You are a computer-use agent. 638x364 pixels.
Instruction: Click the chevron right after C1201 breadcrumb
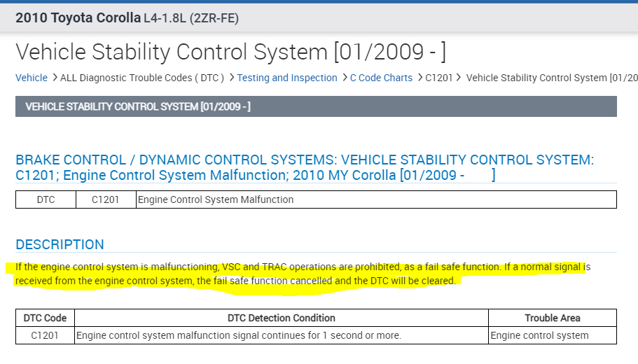click(459, 78)
